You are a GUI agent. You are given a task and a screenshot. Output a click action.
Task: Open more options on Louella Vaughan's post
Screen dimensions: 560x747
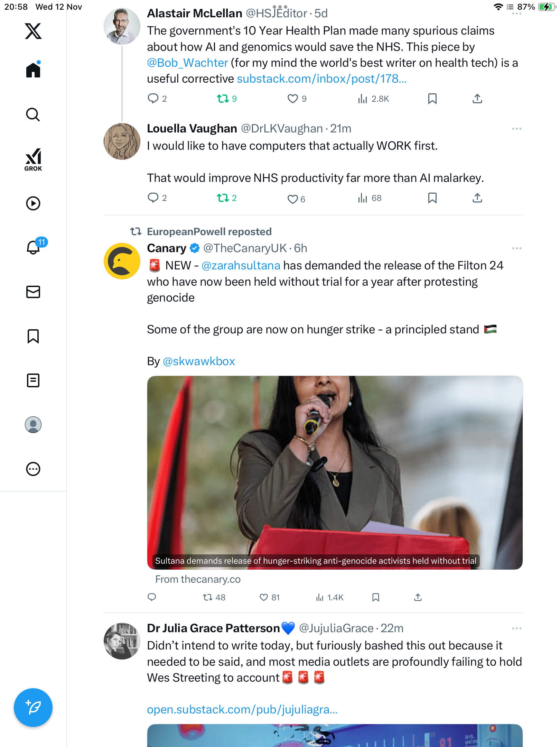(516, 129)
